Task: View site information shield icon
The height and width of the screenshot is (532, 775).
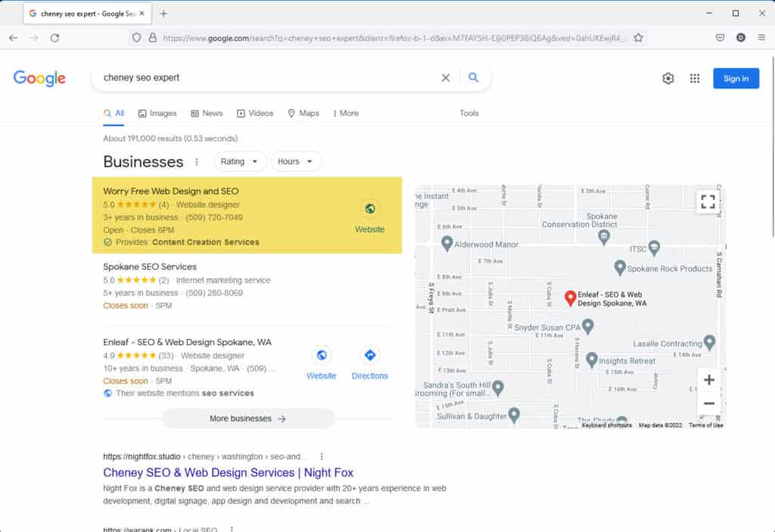Action: [x=136, y=38]
